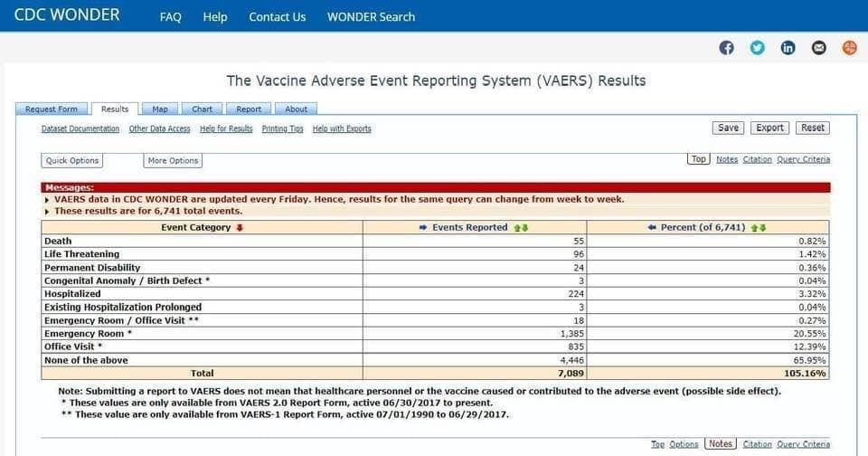This screenshot has height=456, width=868.
Task: Open the Help with Exports link
Action: [x=342, y=128]
